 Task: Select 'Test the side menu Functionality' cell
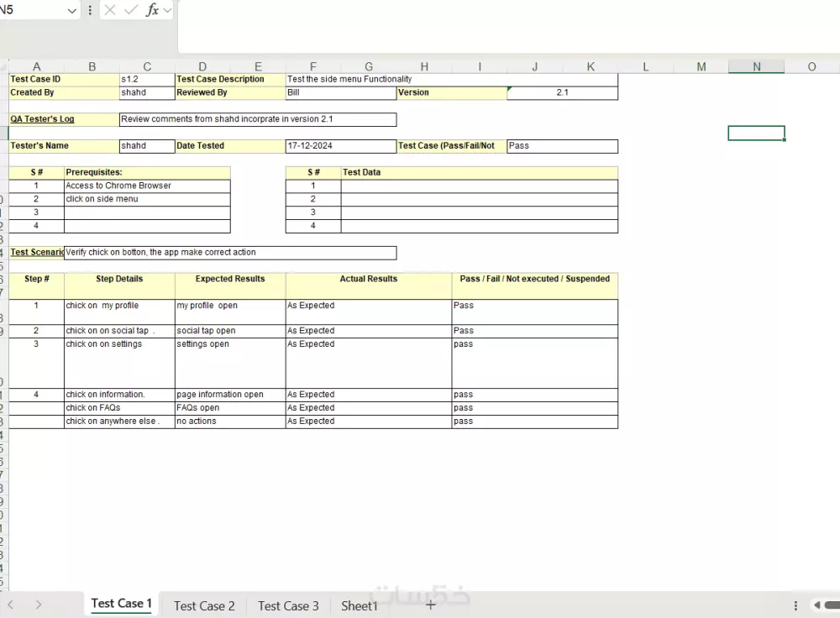point(452,79)
